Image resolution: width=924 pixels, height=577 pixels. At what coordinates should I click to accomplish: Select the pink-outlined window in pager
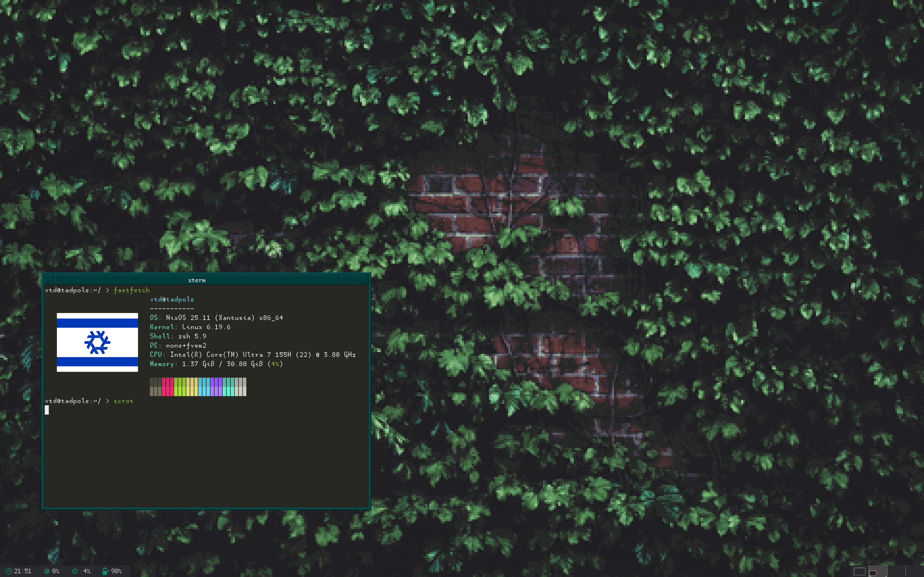click(x=873, y=573)
